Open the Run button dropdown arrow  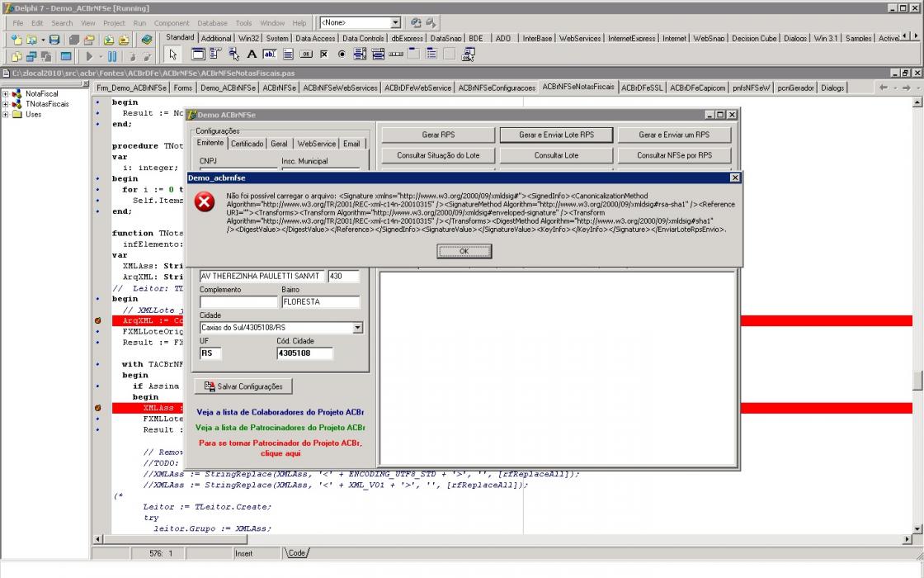click(x=101, y=57)
